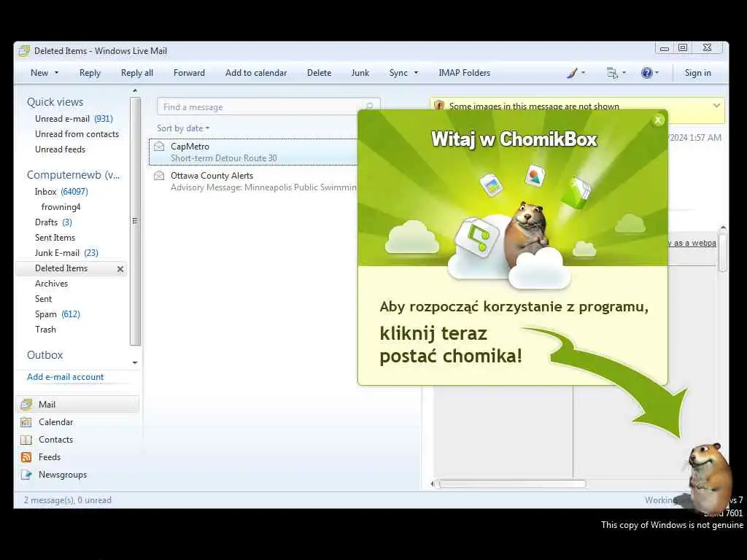Image resolution: width=747 pixels, height=560 pixels.
Task: Click Forward in the toolbar
Action: [189, 73]
